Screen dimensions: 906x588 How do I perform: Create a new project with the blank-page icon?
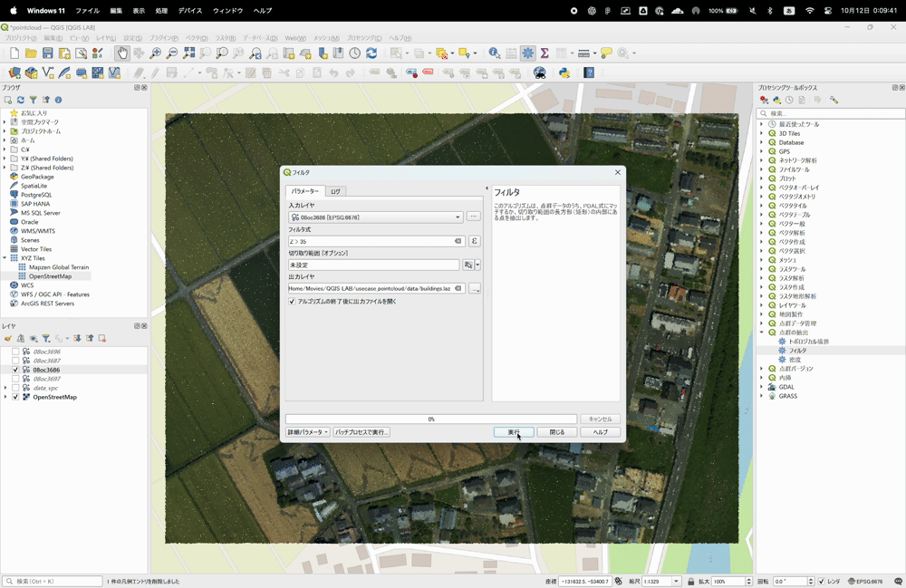[14, 53]
